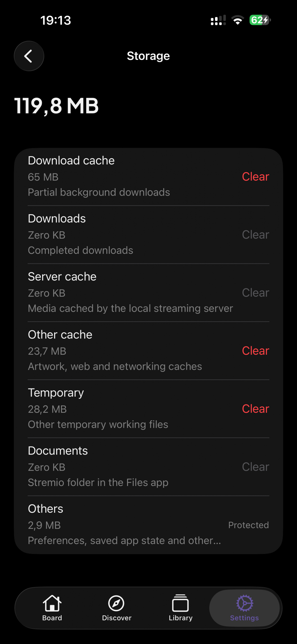Select the Download cache row title
The width and height of the screenshot is (297, 644).
[x=71, y=160]
